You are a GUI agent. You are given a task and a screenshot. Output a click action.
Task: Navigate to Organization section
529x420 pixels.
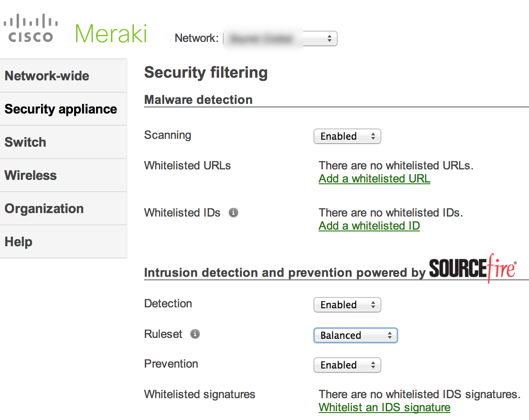point(44,209)
